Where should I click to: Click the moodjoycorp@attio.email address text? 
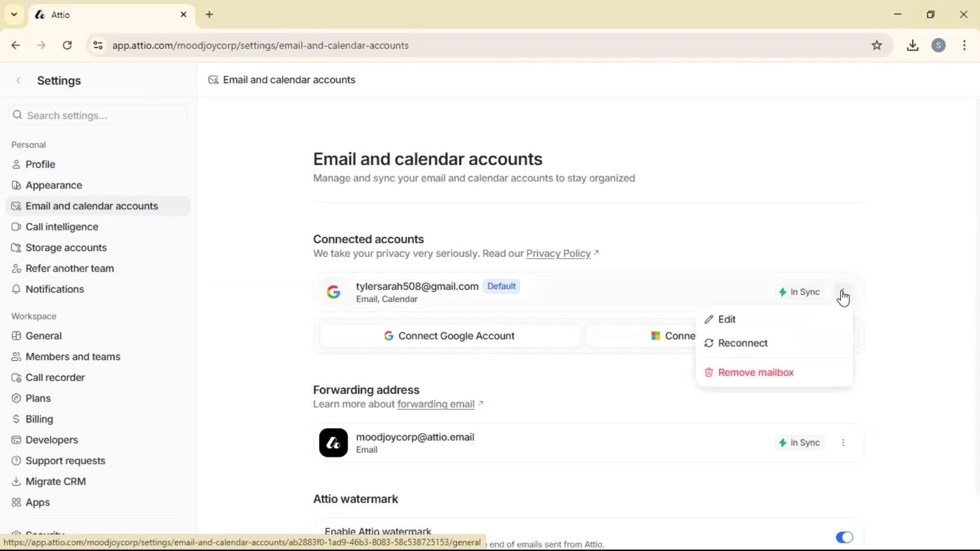point(415,437)
